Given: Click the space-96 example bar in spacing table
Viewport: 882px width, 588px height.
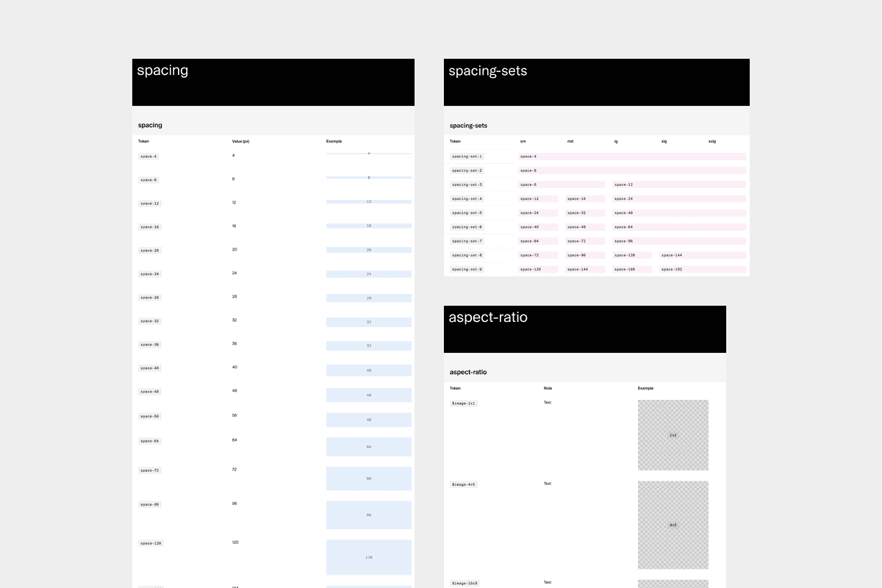Looking at the screenshot, I should (x=368, y=514).
